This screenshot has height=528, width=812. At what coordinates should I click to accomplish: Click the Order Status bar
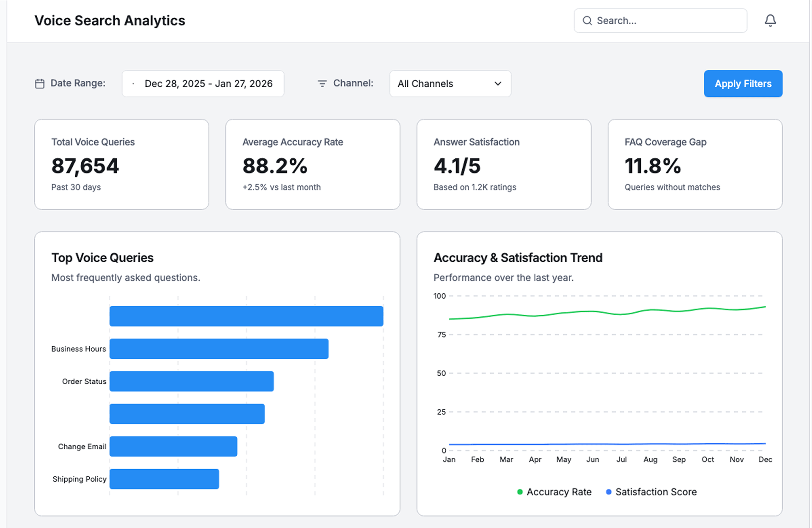[191, 381]
